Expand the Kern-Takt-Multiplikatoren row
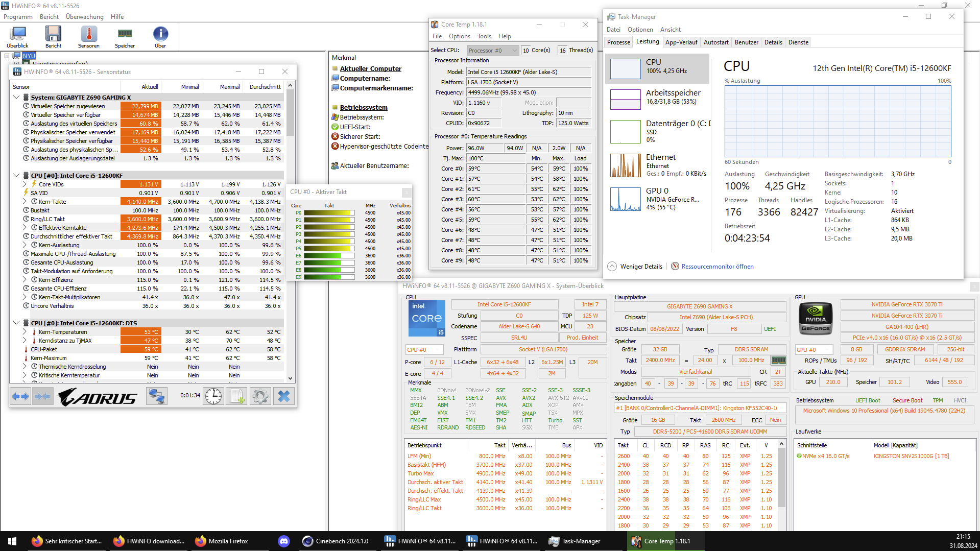The image size is (980, 551). [25, 297]
